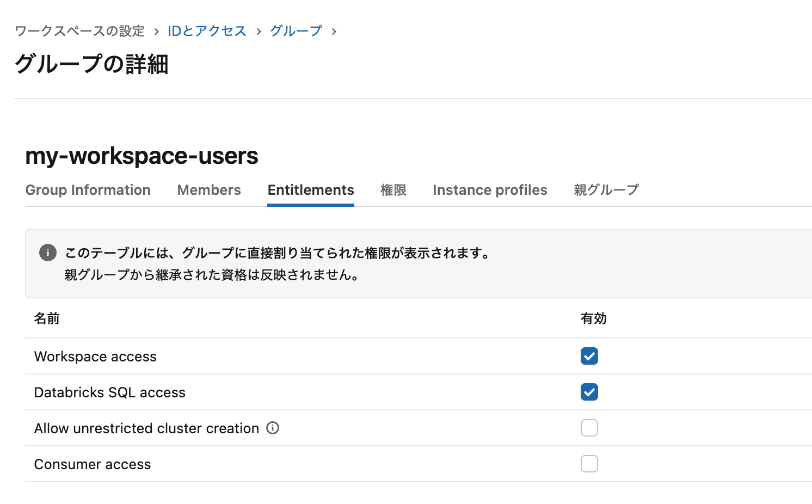Open the Instance profiles tab
Screen dimensions: 812x504
point(489,190)
